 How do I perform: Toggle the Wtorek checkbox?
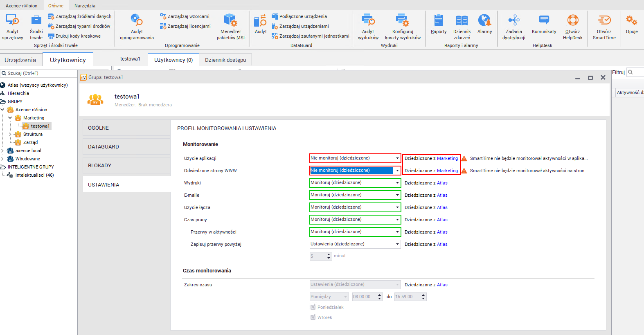pos(313,317)
